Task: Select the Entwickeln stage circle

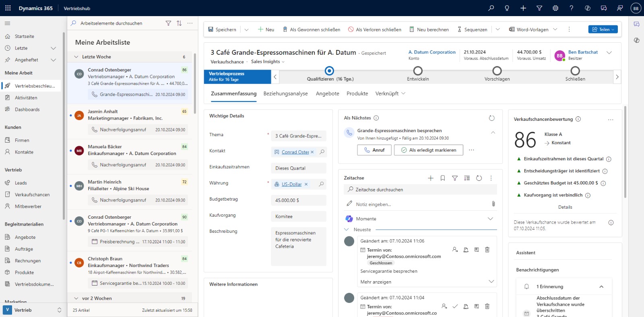Action: pyautogui.click(x=418, y=71)
